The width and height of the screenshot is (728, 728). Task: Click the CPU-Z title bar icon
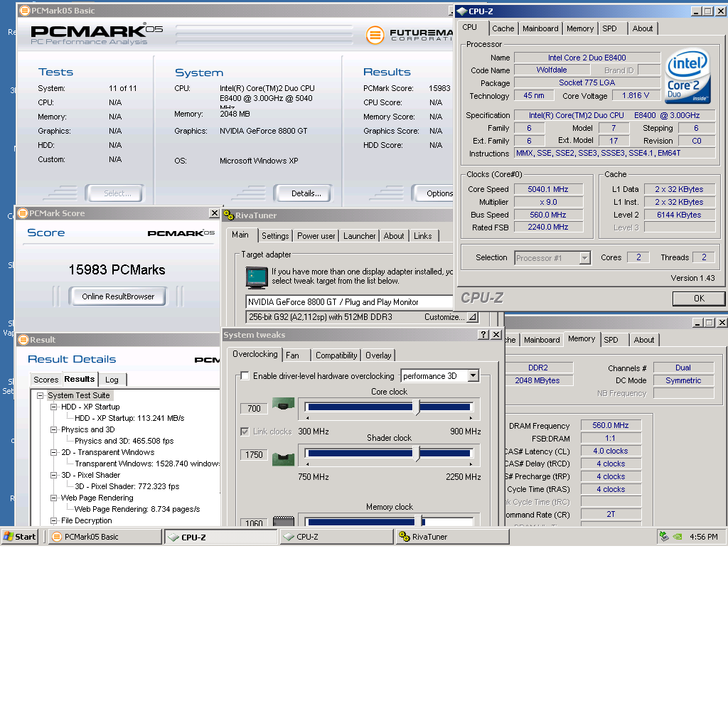(462, 11)
